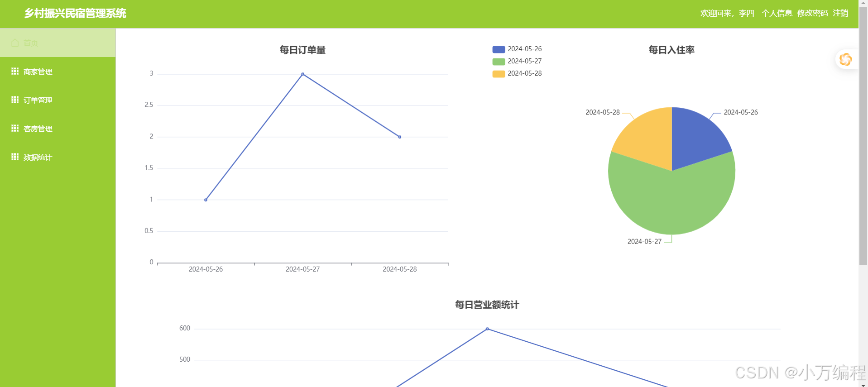The width and height of the screenshot is (868, 387).
Task: Click the grid icon beside 商家管理
Action: pos(15,71)
